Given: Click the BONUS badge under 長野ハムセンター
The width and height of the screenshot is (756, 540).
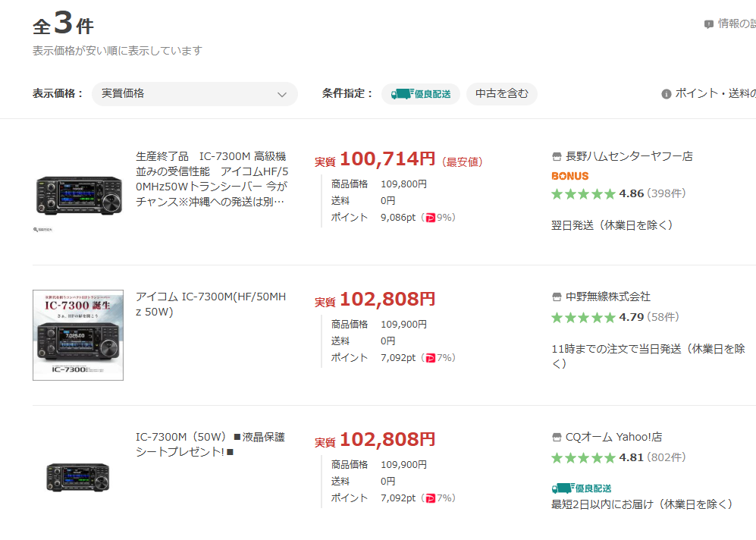Looking at the screenshot, I should [569, 176].
